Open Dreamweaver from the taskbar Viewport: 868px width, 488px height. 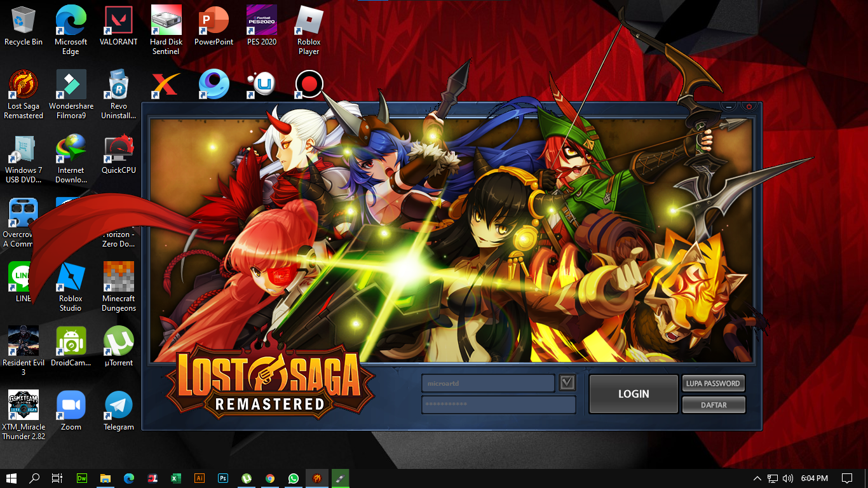point(82,478)
